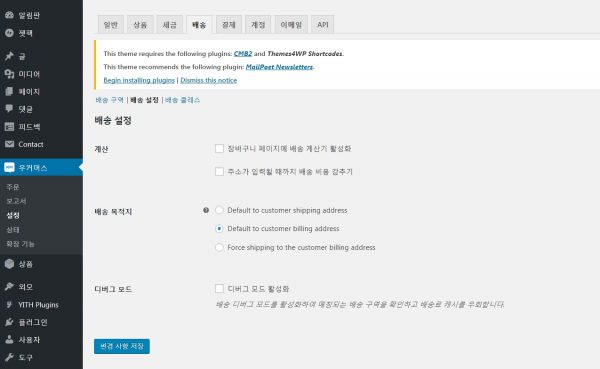Open 상태 under WooCommerce menu
Viewport: 600px width, 369px height.
[13, 230]
